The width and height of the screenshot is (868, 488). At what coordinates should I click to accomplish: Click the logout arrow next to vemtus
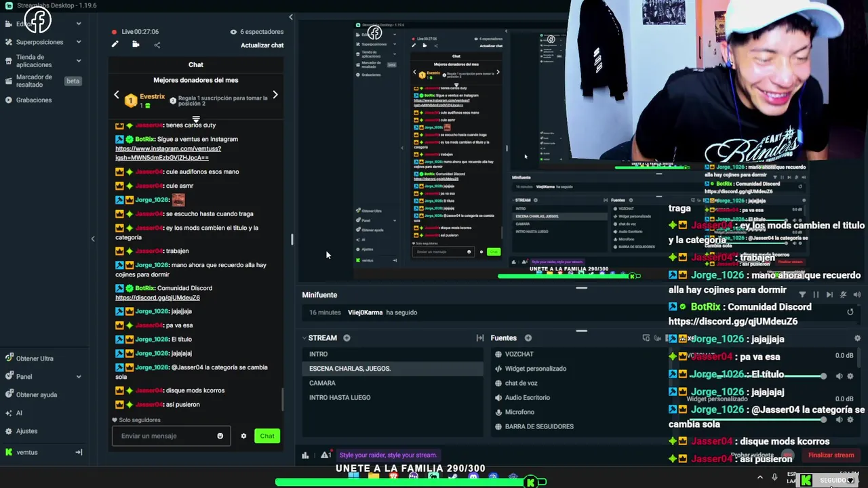(x=79, y=452)
